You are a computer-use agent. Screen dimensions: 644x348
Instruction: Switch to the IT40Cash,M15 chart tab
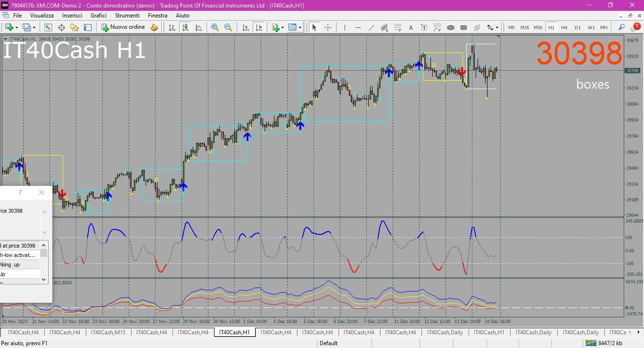click(x=108, y=332)
